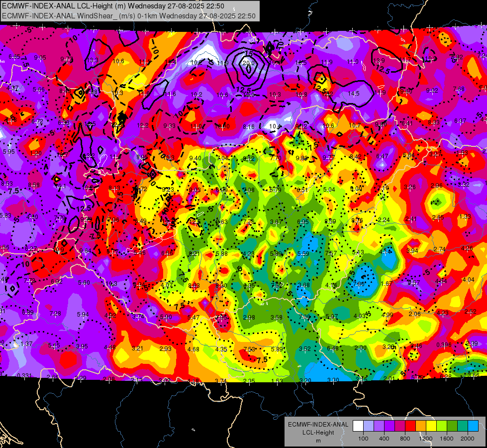Viewport: 487px width, 448px height.
Task: Click the grid value 1.33
Action: tap(465, 217)
